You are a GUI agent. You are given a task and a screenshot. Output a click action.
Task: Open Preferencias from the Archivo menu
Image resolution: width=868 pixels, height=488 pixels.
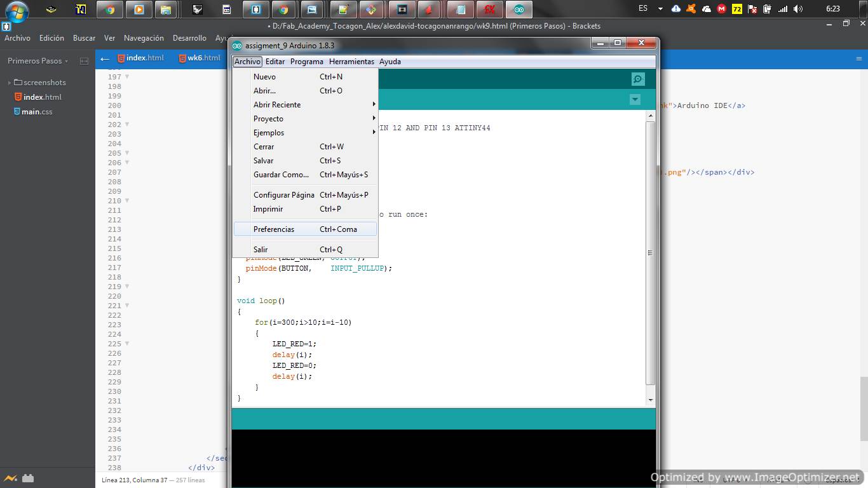click(x=305, y=229)
